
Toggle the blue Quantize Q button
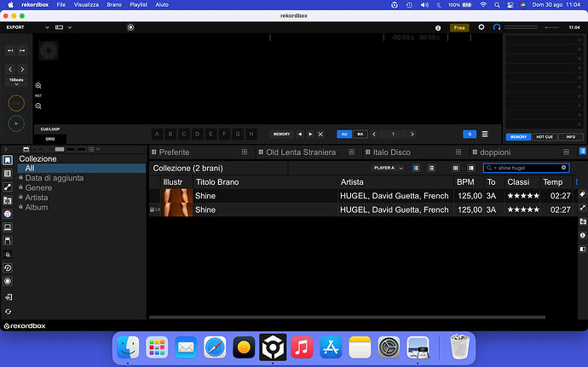tap(470, 134)
